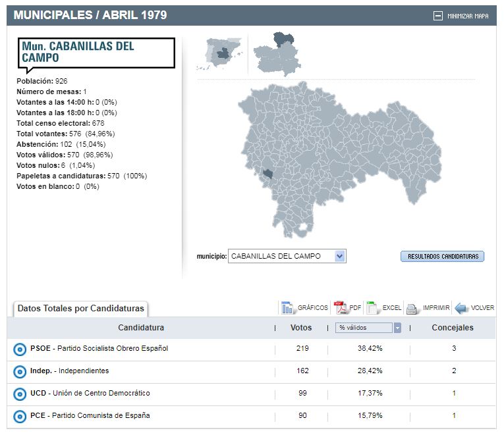Select the Castilla-La Mancha region map thumbnail
Viewport: 504px width, 439px height.
tap(277, 54)
